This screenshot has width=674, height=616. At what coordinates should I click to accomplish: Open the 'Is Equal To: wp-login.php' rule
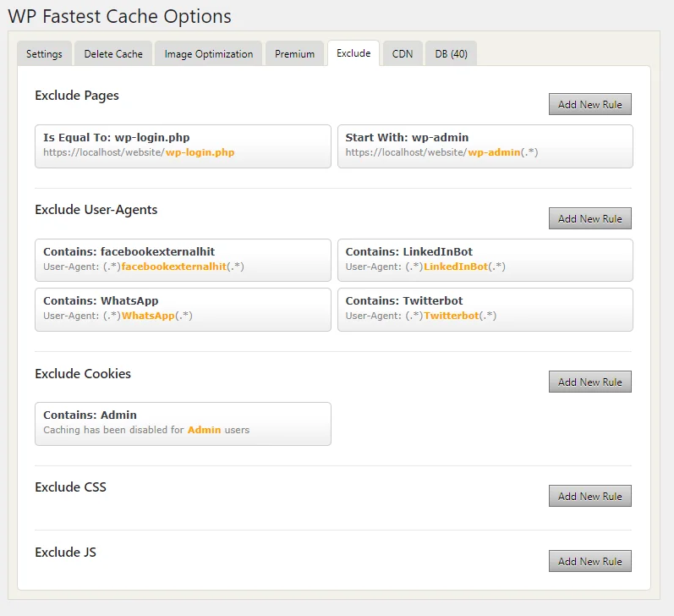[184, 146]
